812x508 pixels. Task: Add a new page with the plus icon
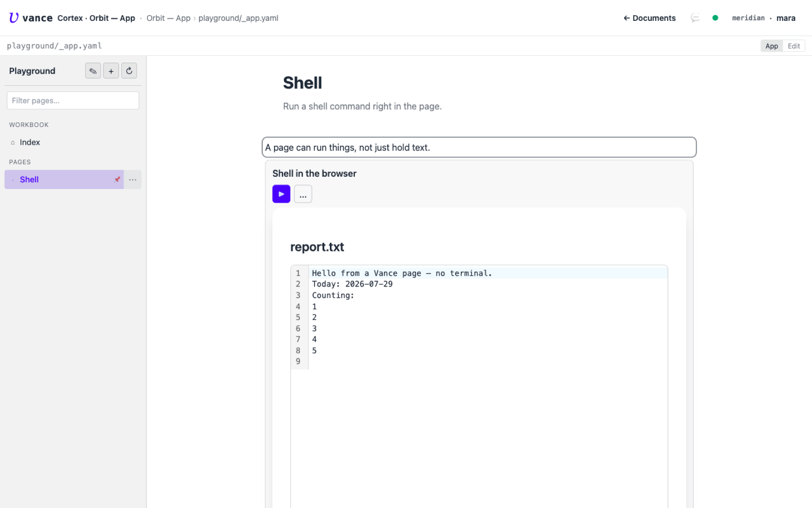point(111,71)
